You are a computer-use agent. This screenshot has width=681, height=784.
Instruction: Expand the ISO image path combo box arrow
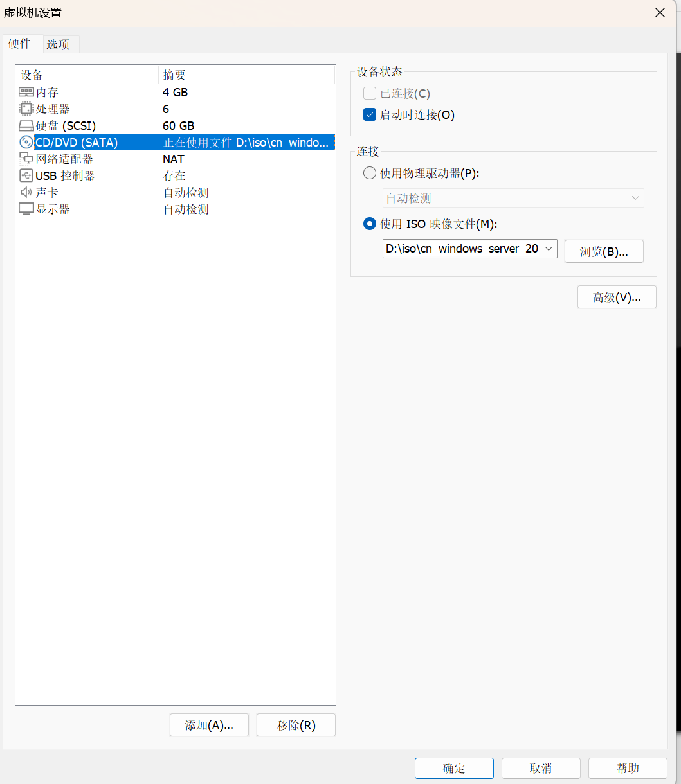click(549, 249)
